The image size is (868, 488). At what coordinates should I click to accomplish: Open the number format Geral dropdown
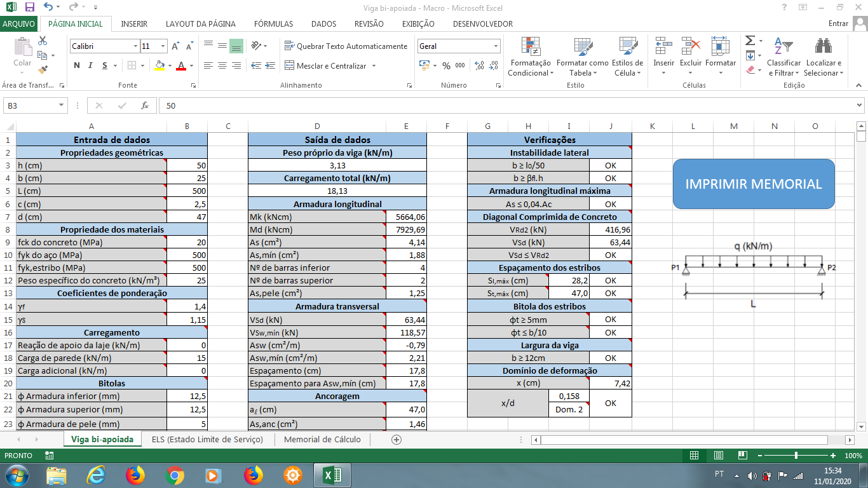(496, 46)
